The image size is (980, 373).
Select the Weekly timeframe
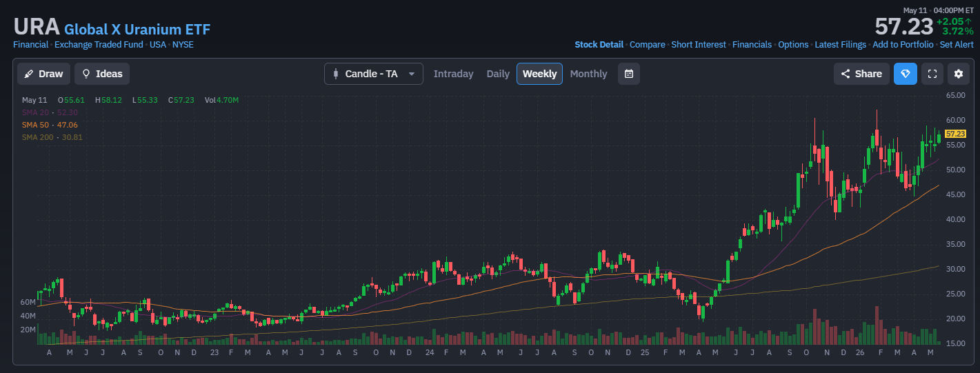(539, 74)
